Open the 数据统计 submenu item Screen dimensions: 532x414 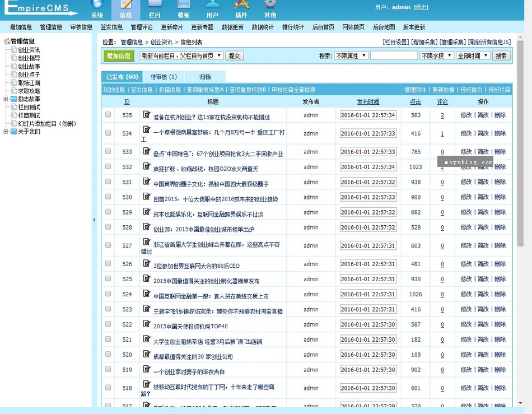pyautogui.click(x=263, y=27)
